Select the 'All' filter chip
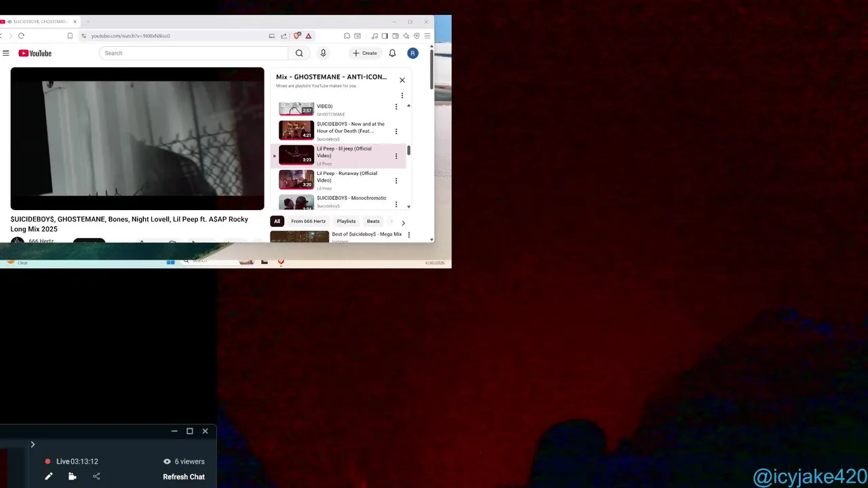 (x=277, y=221)
